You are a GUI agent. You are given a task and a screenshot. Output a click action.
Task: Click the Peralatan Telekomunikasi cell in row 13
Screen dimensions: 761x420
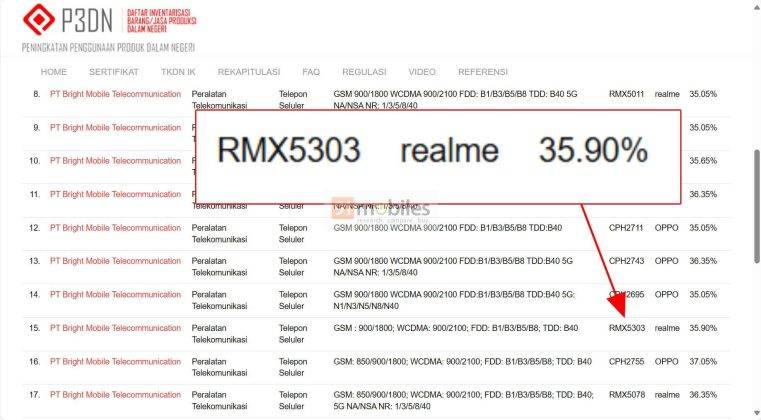[x=219, y=267]
